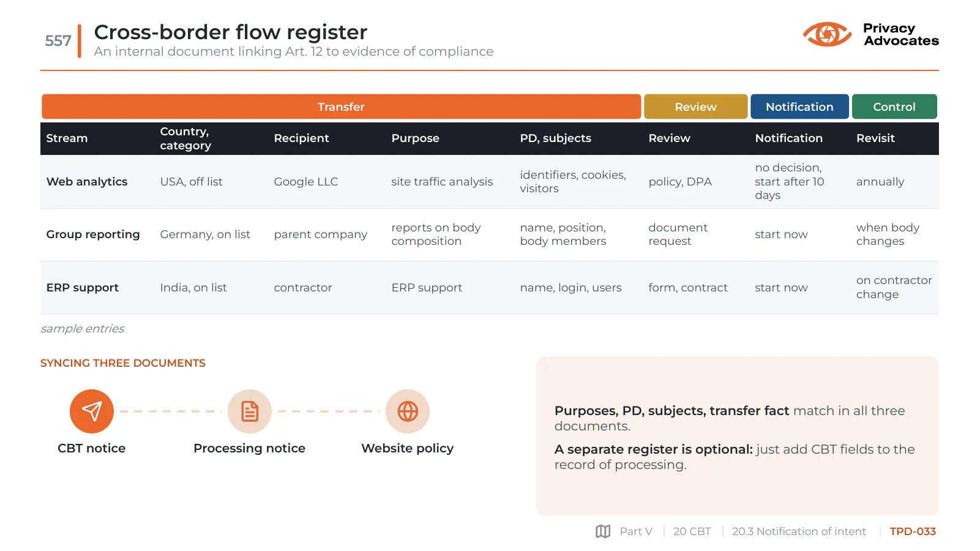Click the 'USA, off list' cell

tap(191, 182)
